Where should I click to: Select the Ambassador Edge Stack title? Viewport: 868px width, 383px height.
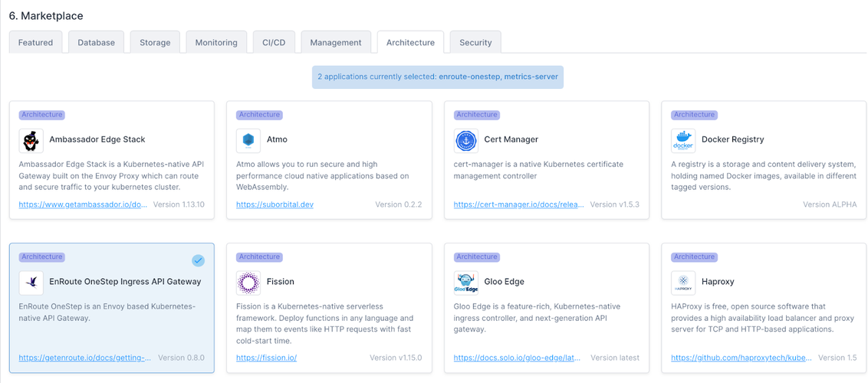point(97,139)
